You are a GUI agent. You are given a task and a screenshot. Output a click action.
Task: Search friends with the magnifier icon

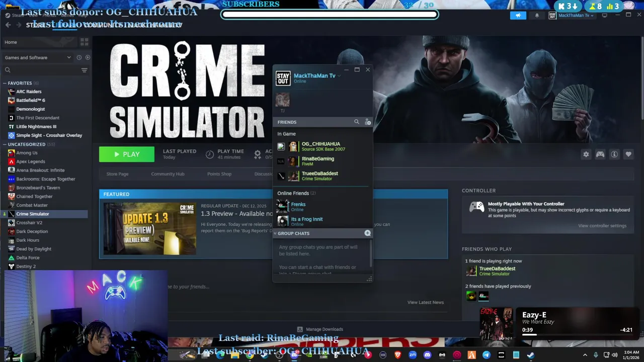pos(357,122)
